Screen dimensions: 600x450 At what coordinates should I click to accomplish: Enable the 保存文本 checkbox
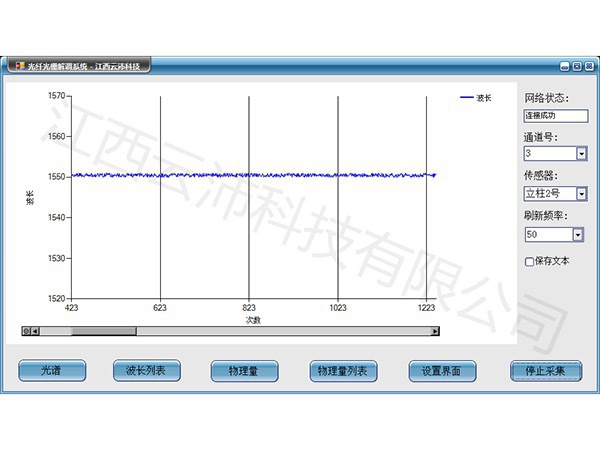530,262
